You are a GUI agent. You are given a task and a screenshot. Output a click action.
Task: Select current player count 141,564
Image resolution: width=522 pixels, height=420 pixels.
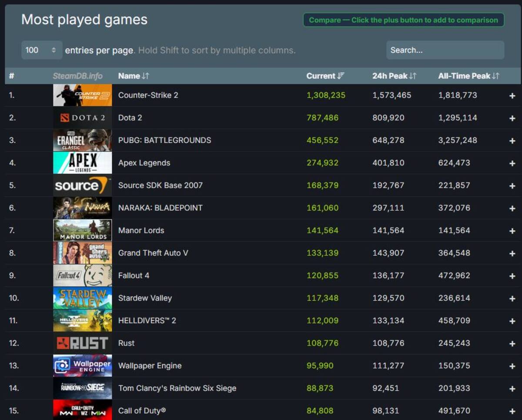click(322, 231)
